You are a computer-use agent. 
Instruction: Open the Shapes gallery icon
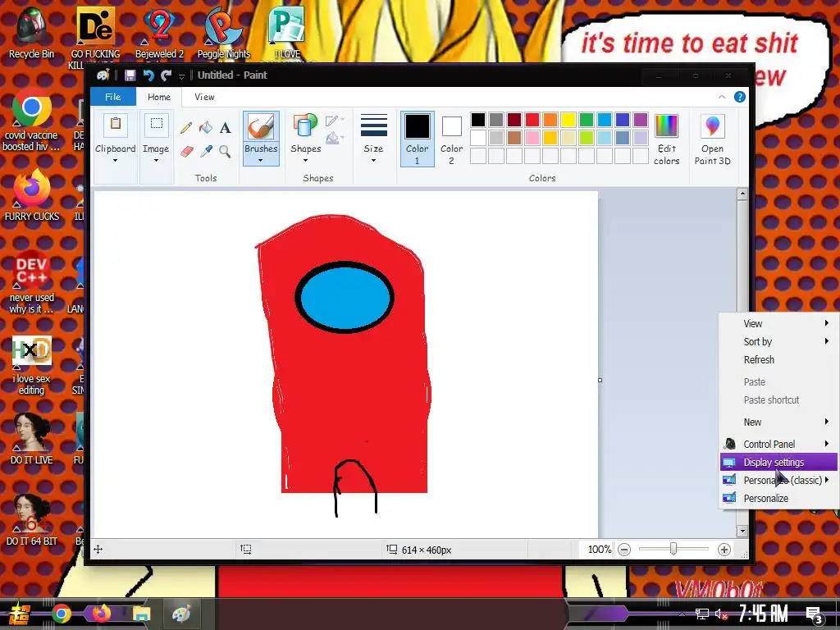pos(305,126)
